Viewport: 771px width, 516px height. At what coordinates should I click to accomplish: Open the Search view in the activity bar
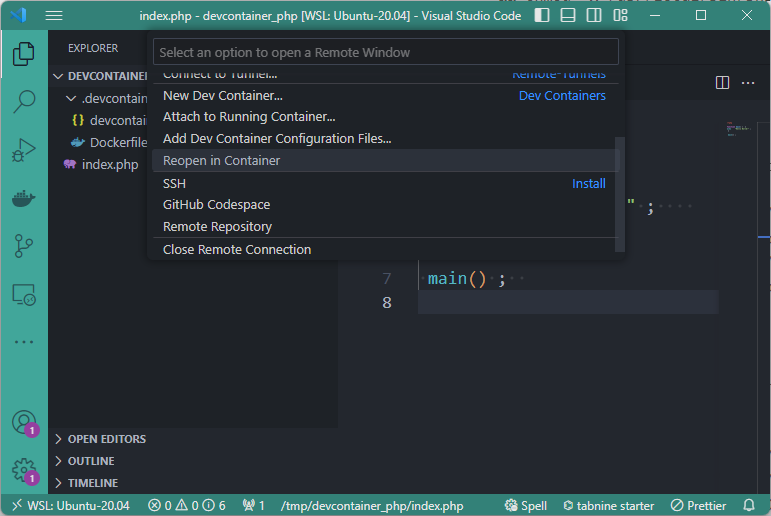click(x=24, y=101)
